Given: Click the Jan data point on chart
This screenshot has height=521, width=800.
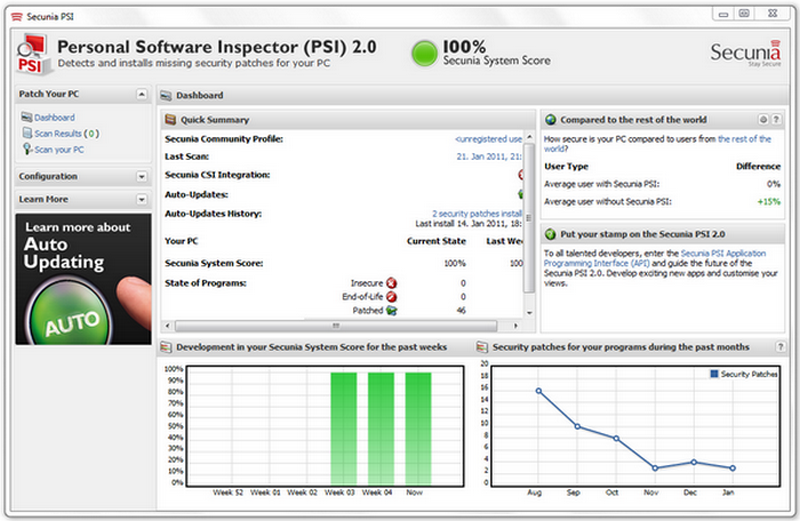Looking at the screenshot, I should [733, 468].
